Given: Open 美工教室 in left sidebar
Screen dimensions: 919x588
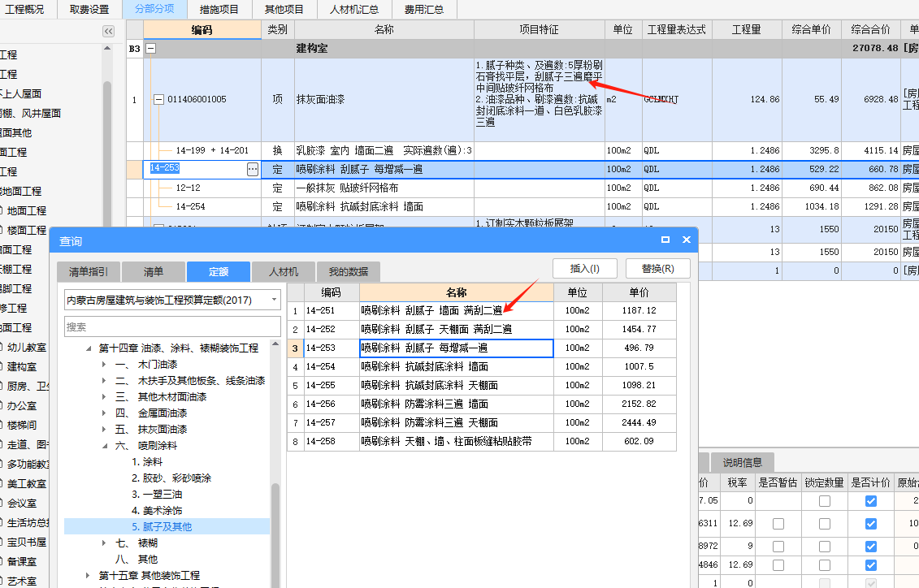Looking at the screenshot, I should click(x=27, y=484).
